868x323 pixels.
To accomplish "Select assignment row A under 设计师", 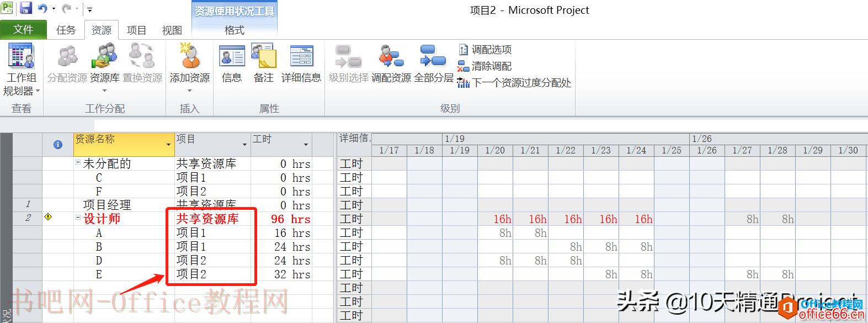I will point(99,232).
